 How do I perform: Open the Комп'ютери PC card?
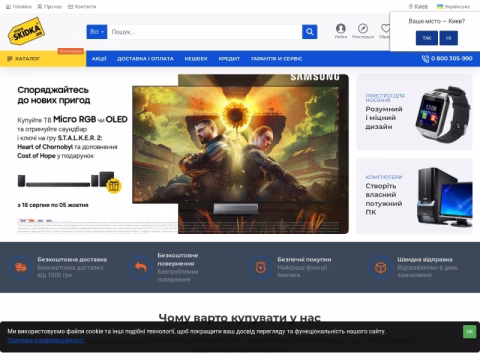pos(414,196)
